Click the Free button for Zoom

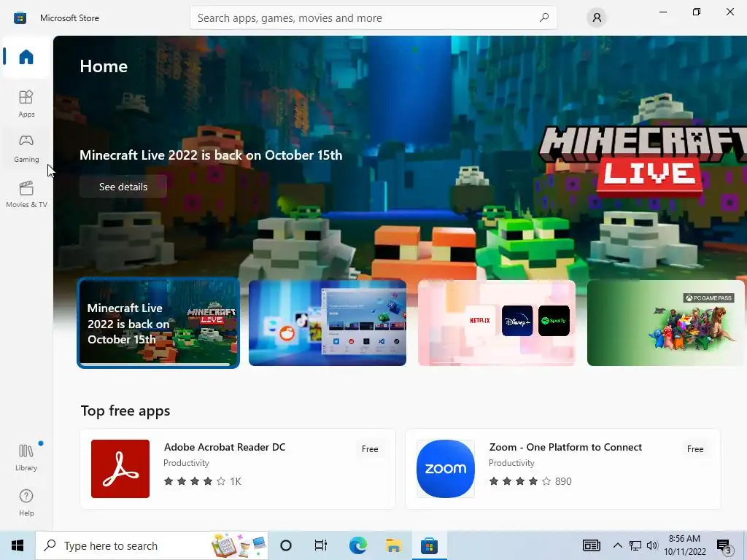695,449
